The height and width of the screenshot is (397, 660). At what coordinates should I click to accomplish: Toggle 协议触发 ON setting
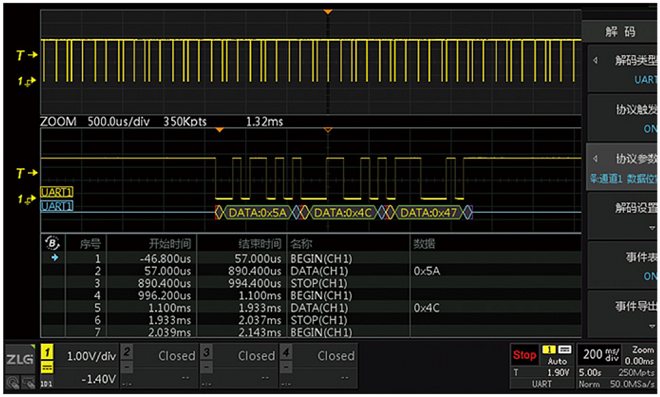pos(622,118)
